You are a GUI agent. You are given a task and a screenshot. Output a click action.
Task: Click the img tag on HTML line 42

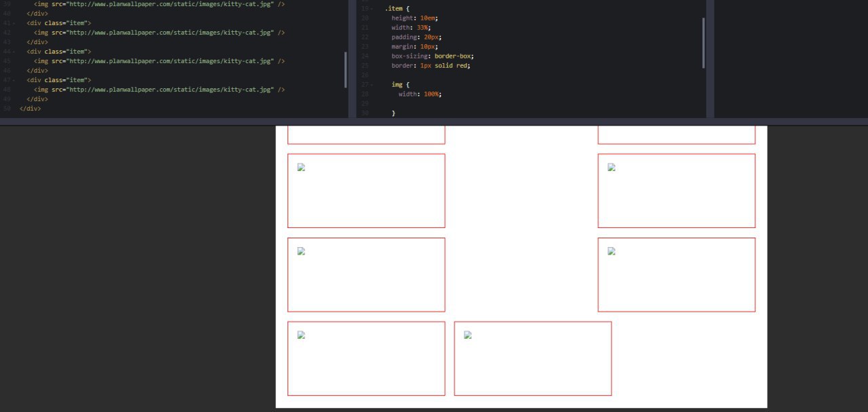(x=159, y=33)
